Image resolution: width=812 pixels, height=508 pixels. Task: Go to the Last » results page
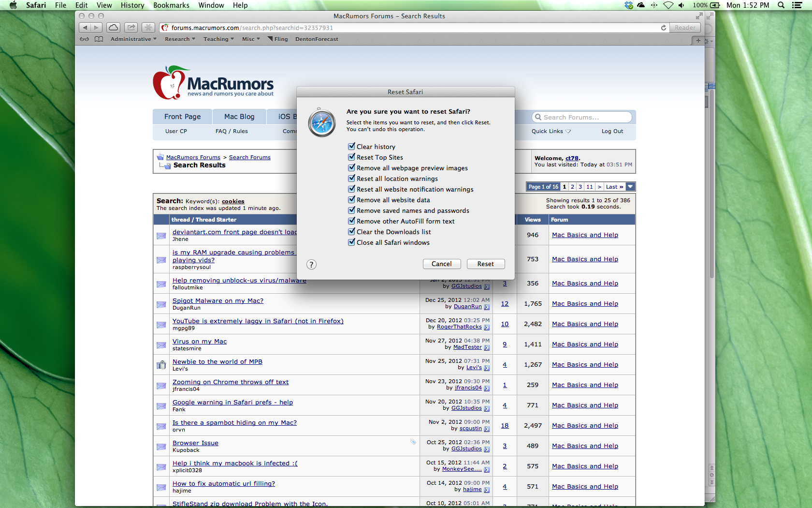(614, 187)
